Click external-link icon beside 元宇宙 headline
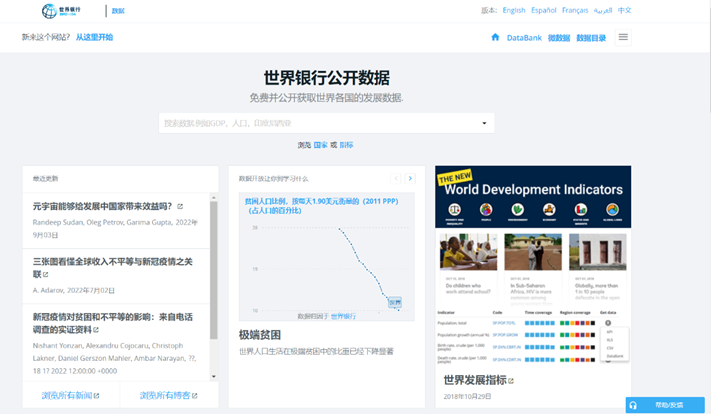This screenshot has height=414, width=711. point(180,206)
